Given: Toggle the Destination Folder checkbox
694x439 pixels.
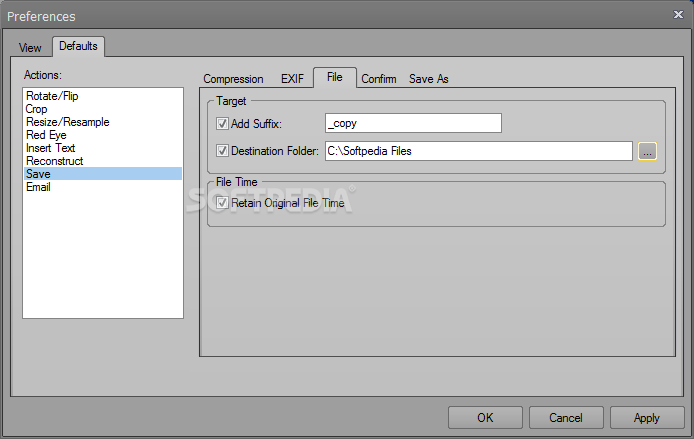Looking at the screenshot, I should (x=222, y=151).
